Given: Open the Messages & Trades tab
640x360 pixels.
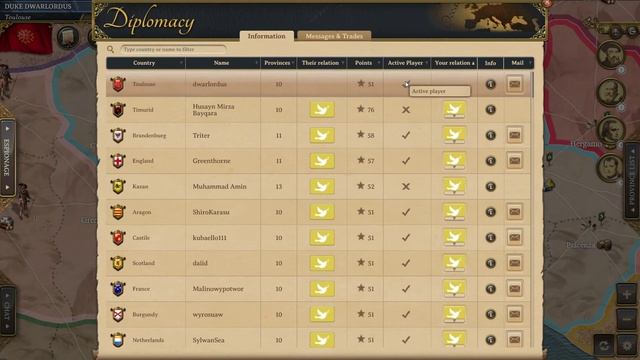Looking at the screenshot, I should pyautogui.click(x=334, y=36).
